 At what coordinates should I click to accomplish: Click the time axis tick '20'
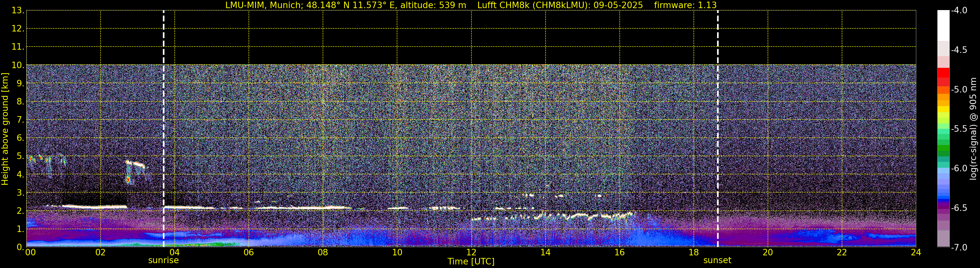point(768,252)
